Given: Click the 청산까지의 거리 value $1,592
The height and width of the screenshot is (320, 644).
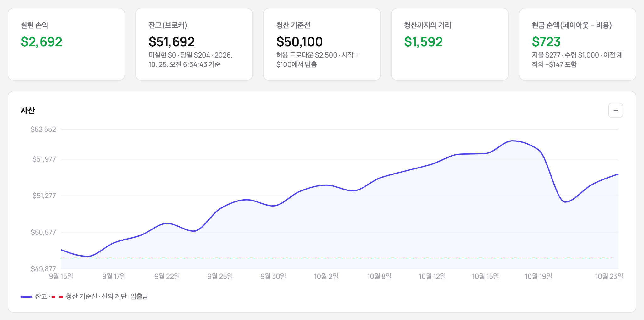Looking at the screenshot, I should [423, 42].
